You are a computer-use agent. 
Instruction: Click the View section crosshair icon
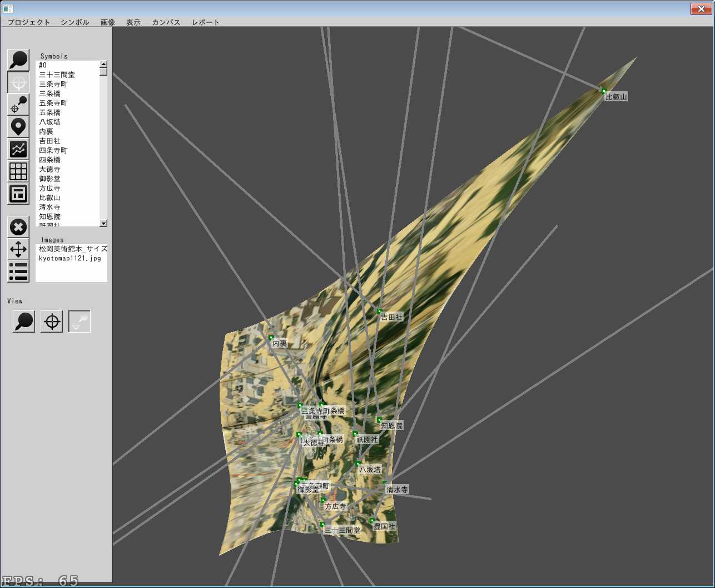tap(52, 322)
